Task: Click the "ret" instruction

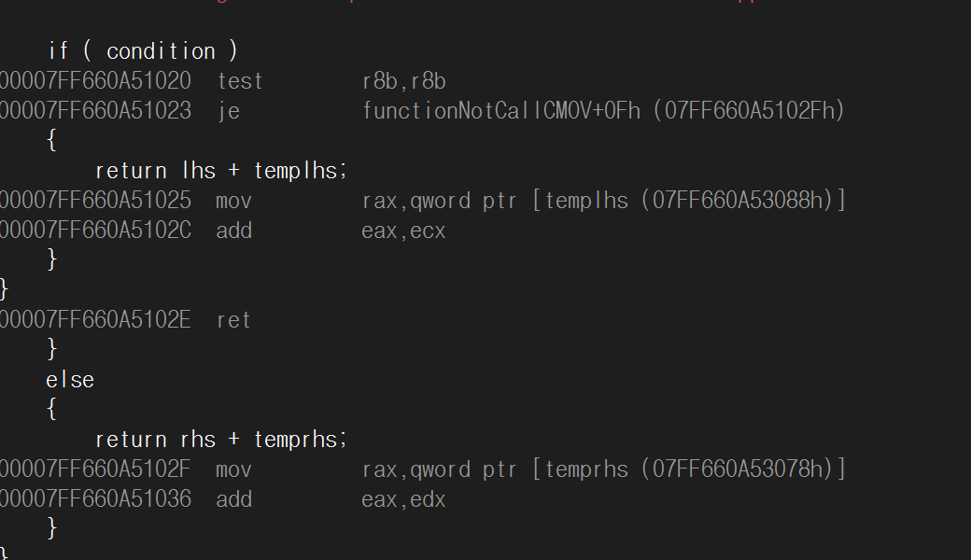Action: [x=233, y=320]
